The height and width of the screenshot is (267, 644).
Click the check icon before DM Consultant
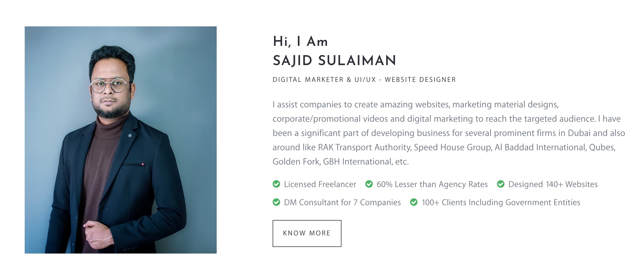tap(276, 202)
